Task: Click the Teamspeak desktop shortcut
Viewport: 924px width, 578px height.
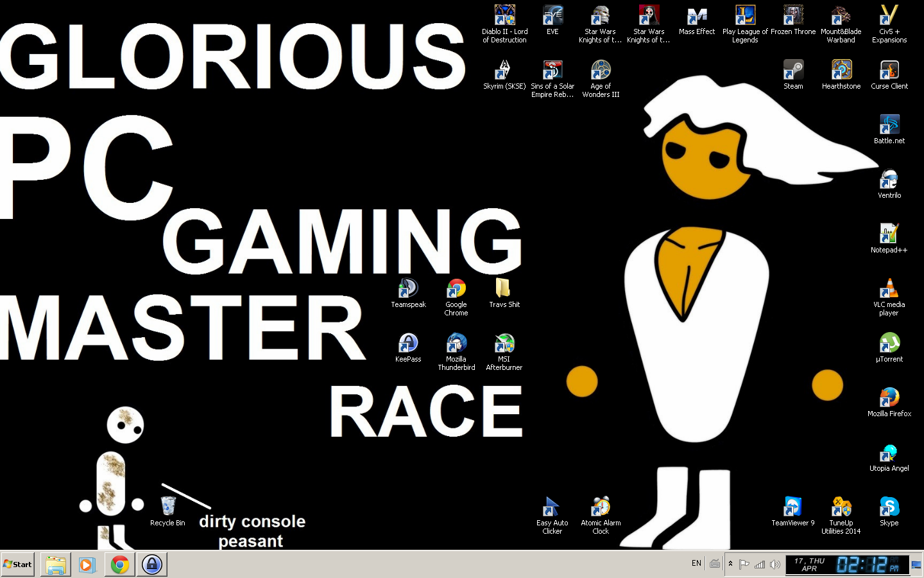Action: pyautogui.click(x=408, y=293)
